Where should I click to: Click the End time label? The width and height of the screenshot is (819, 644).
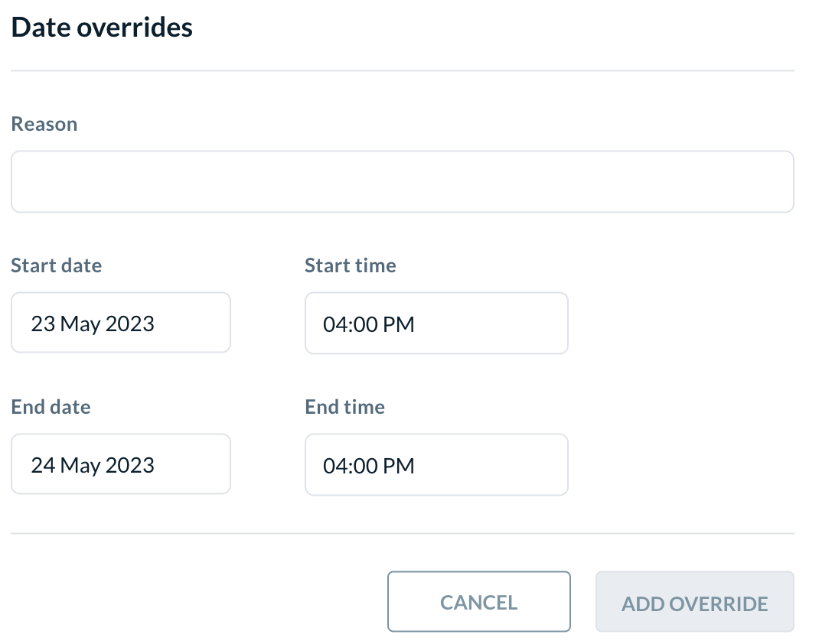tap(344, 407)
